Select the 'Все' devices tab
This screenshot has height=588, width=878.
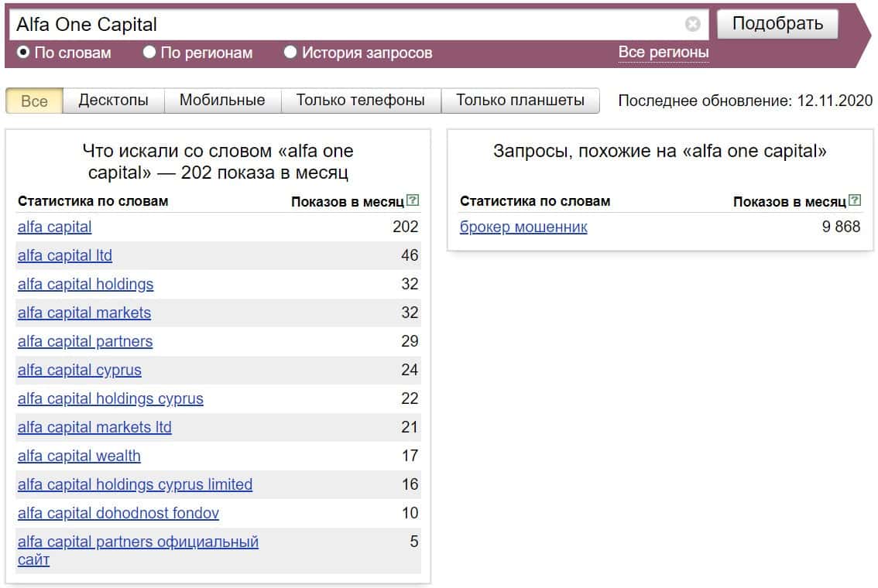pos(34,101)
